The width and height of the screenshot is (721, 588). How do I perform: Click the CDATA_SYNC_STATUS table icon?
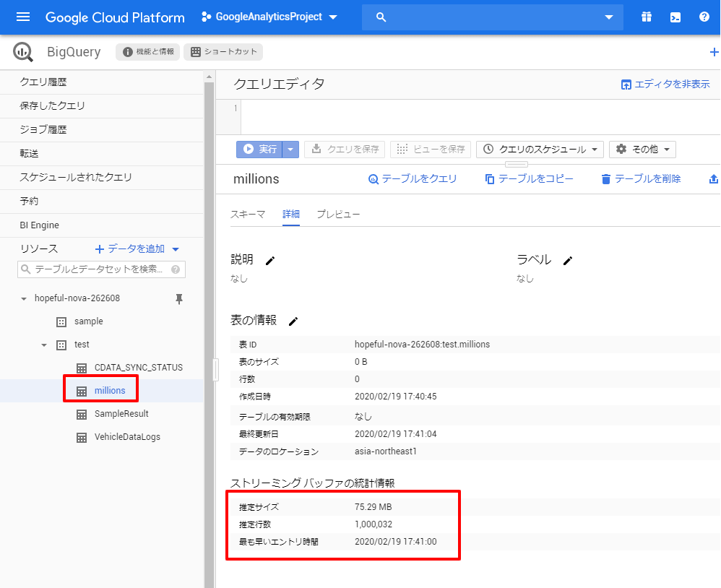[x=82, y=368]
